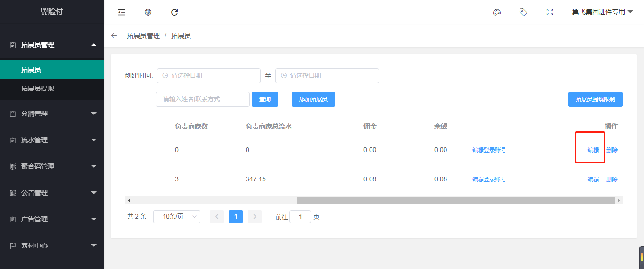
Task: Click 编辑 in the first table row
Action: pyautogui.click(x=593, y=150)
